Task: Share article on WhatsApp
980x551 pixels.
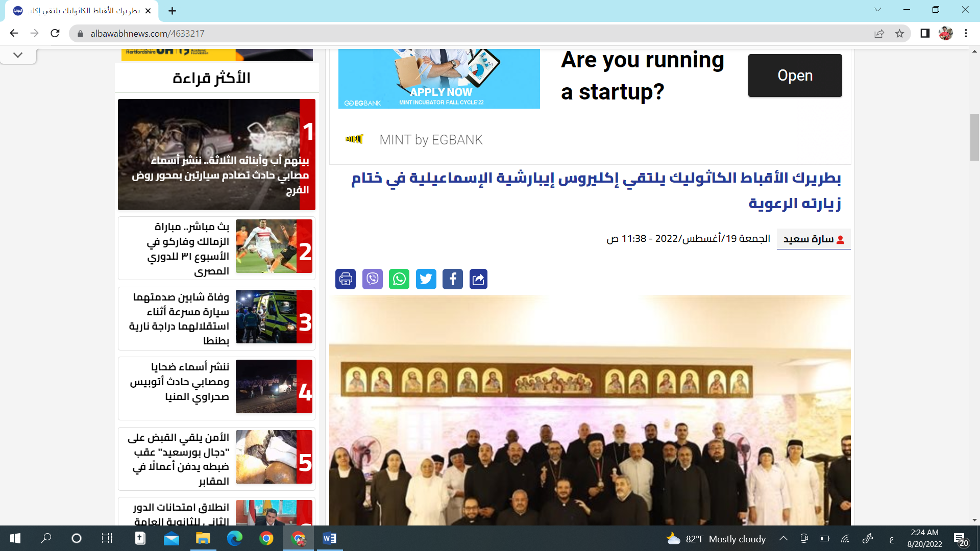Action: 399,279
